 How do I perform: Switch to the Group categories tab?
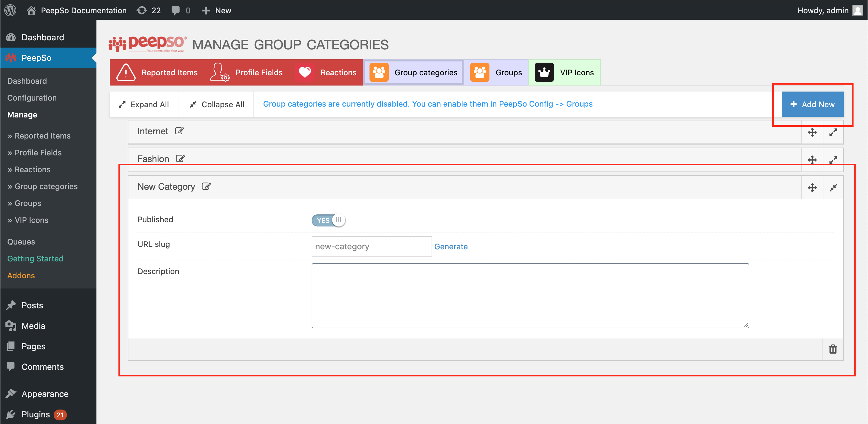[x=414, y=72]
